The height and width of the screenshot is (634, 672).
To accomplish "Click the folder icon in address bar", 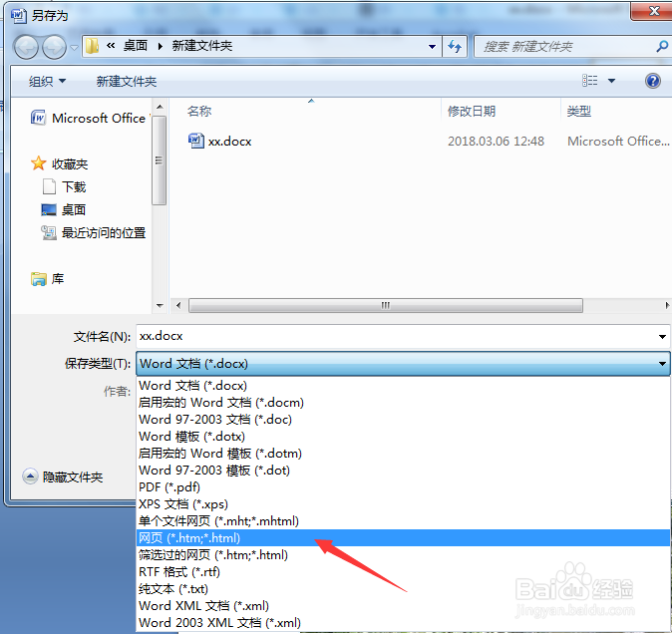I will (92, 46).
